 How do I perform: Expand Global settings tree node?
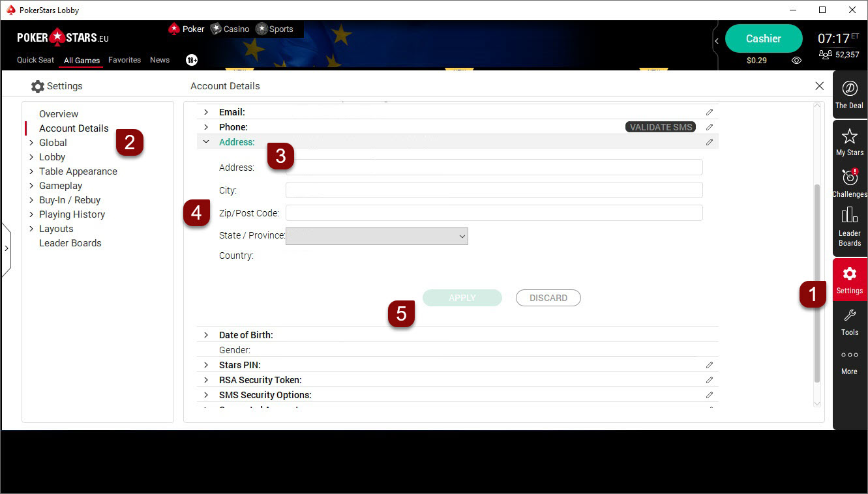click(31, 143)
